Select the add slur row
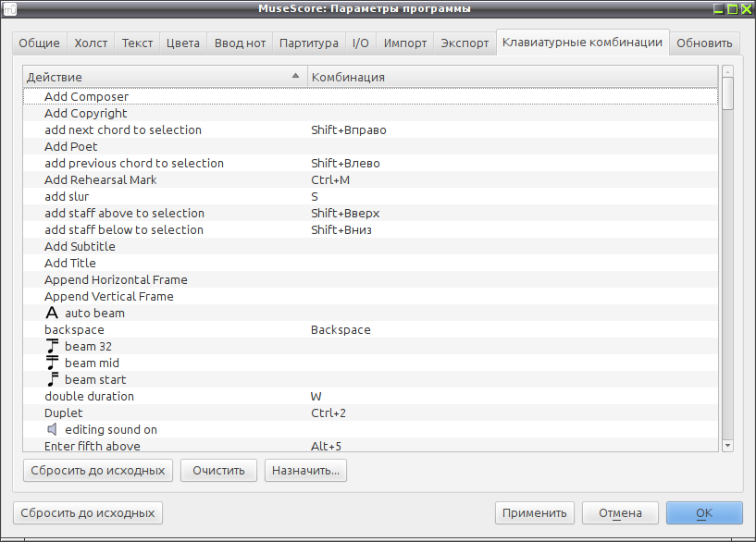 point(370,197)
